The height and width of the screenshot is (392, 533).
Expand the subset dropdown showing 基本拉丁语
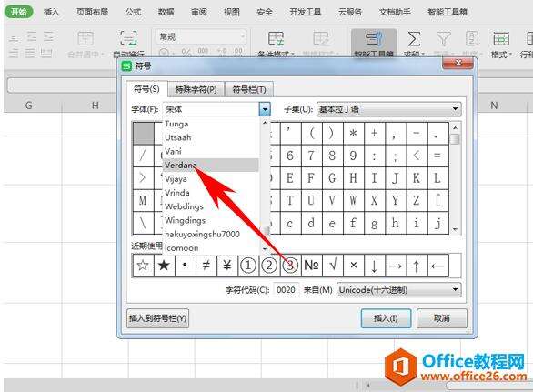coord(389,109)
